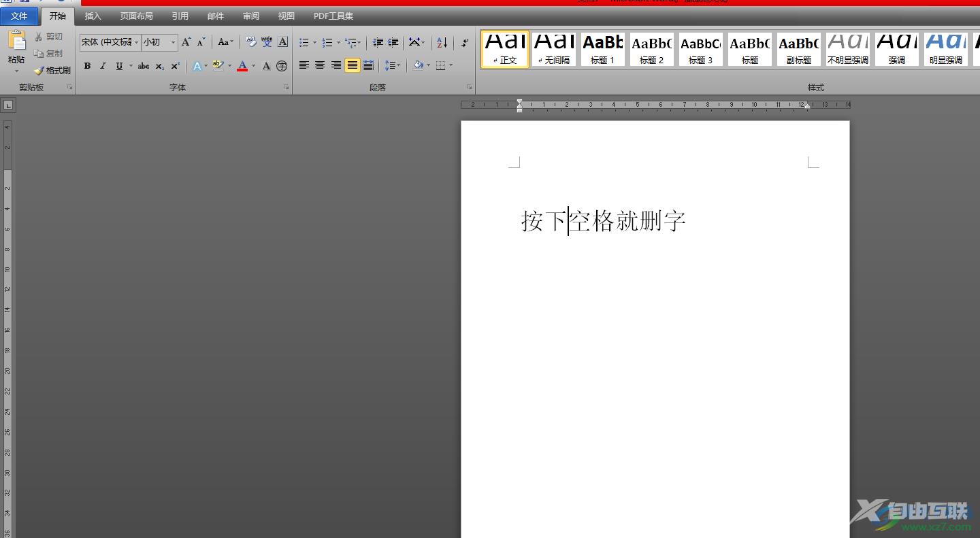Open the Asian Layout dropdown
Screen dimensions: 980x538
[416, 42]
